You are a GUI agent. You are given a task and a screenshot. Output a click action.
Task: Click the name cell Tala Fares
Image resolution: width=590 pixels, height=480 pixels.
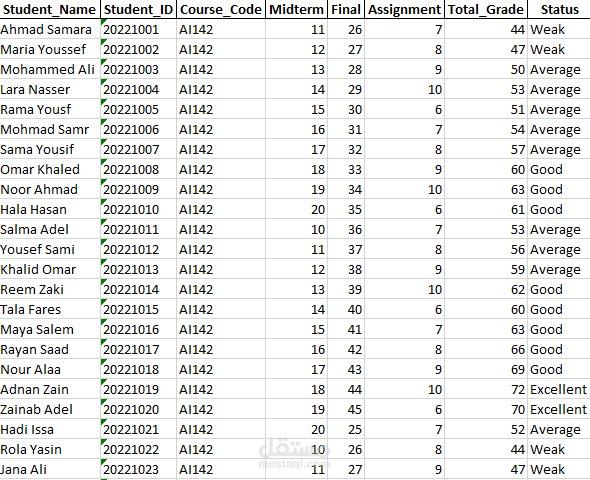(x=50, y=309)
